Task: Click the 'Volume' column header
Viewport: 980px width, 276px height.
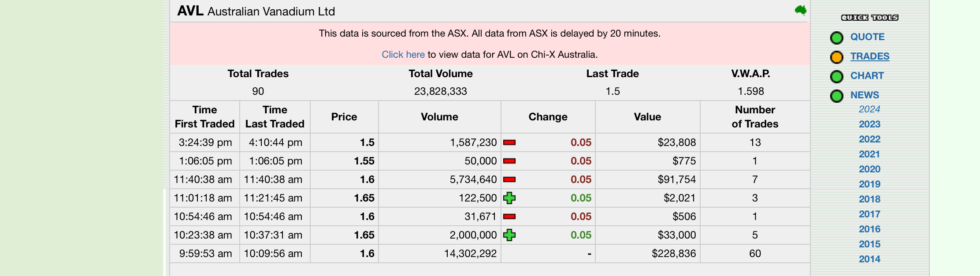Action: [439, 117]
